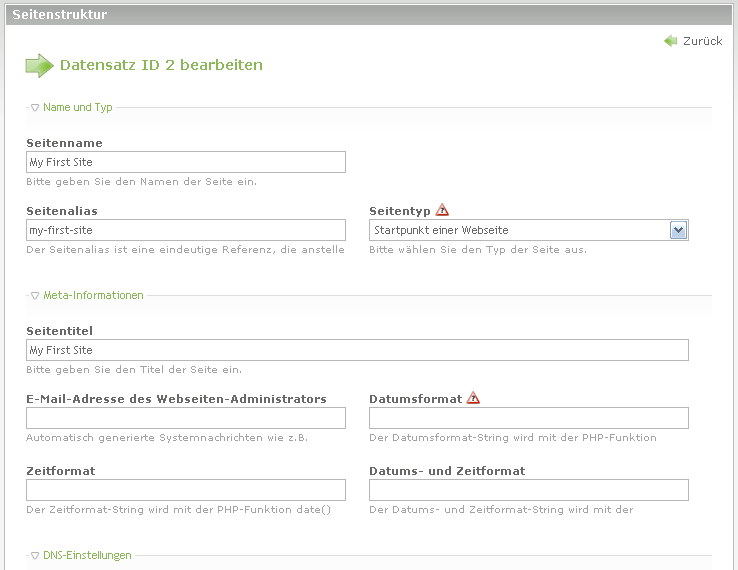Select the Zeitformat input field
Screen dimensions: 738x570
tap(186, 490)
